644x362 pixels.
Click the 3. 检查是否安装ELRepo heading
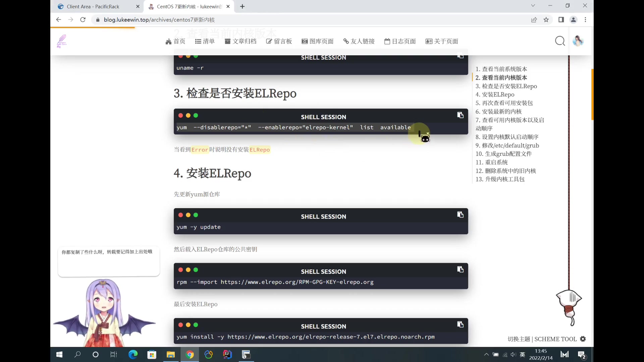point(235,93)
